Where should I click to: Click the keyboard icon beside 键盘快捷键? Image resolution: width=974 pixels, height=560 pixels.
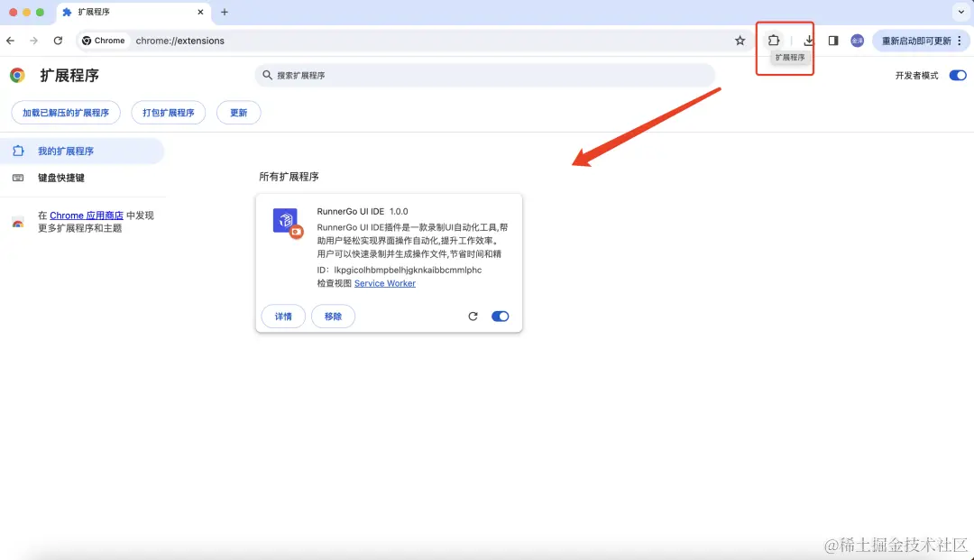(x=18, y=178)
